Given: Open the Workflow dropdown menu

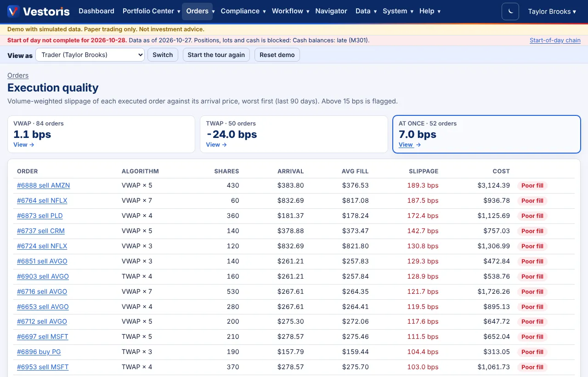Looking at the screenshot, I should click(x=290, y=11).
